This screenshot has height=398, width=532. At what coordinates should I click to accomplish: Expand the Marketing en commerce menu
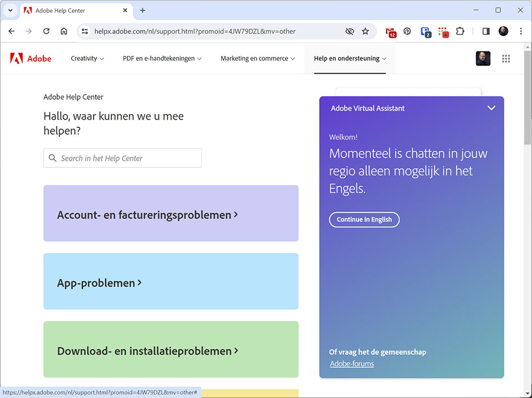point(258,58)
